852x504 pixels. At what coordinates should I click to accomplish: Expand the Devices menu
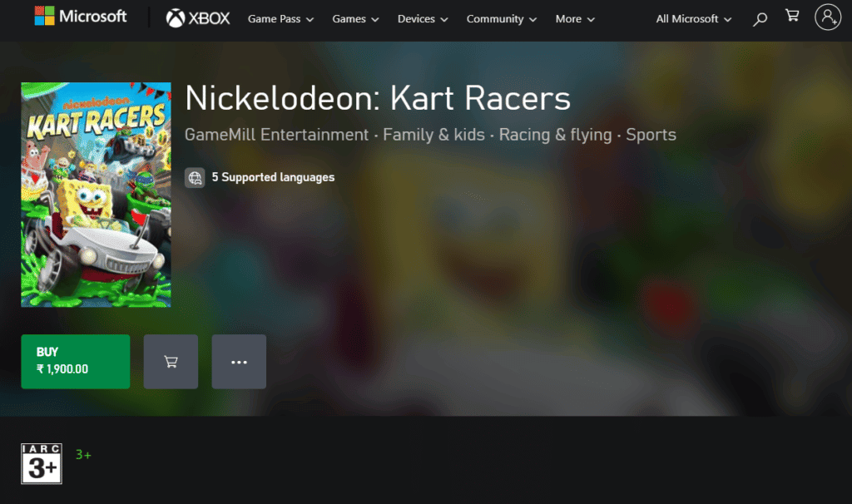422,19
